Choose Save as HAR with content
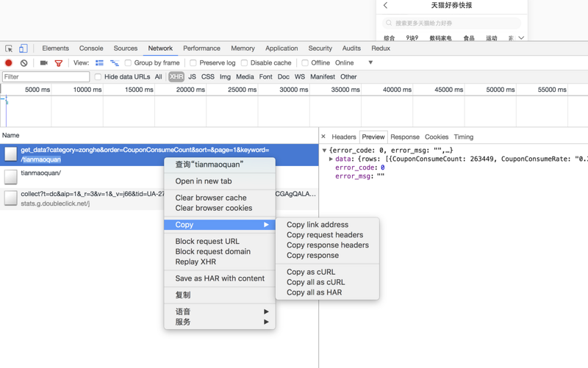 pyautogui.click(x=220, y=278)
